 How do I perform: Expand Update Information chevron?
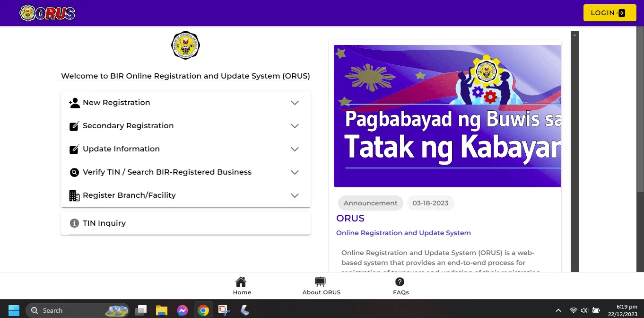tap(295, 149)
